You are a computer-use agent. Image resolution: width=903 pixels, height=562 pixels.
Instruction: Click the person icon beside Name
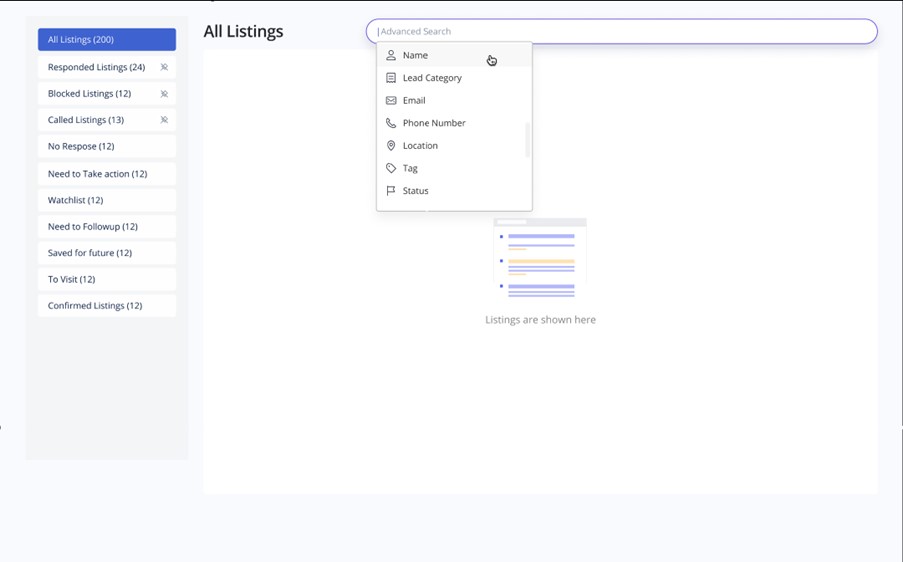[x=391, y=56]
